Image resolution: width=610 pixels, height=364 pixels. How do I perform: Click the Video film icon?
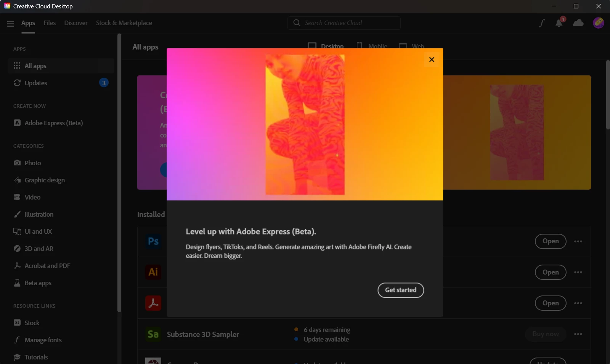(x=17, y=197)
